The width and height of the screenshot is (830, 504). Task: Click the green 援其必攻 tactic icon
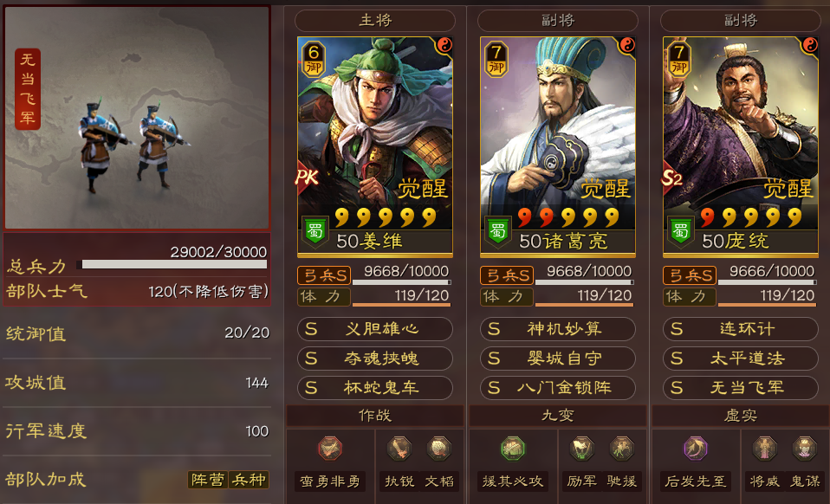click(x=512, y=449)
